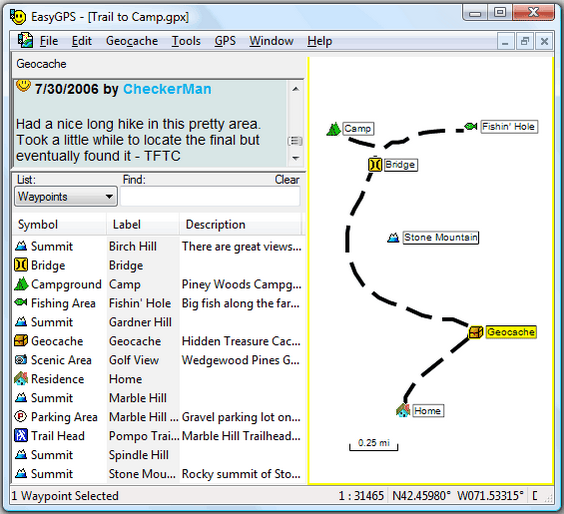This screenshot has width=564, height=514.
Task: Click the fish icon on the map
Action: point(470,126)
